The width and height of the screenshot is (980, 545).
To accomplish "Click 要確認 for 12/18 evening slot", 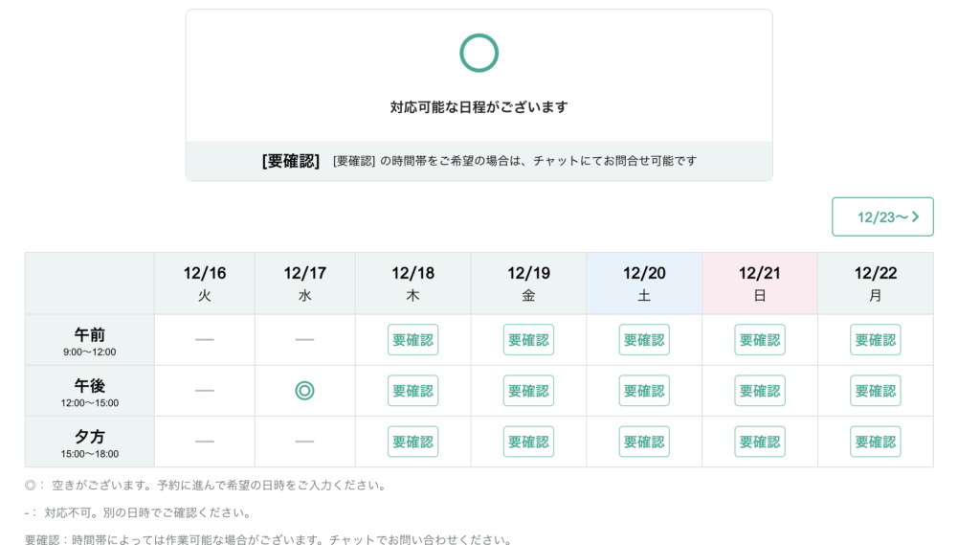I will click(412, 442).
